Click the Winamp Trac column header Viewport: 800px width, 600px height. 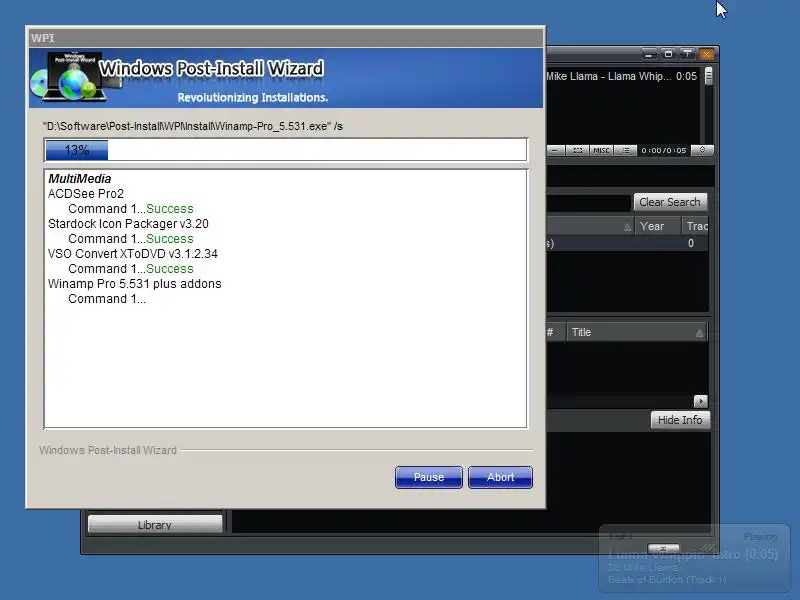(x=695, y=226)
